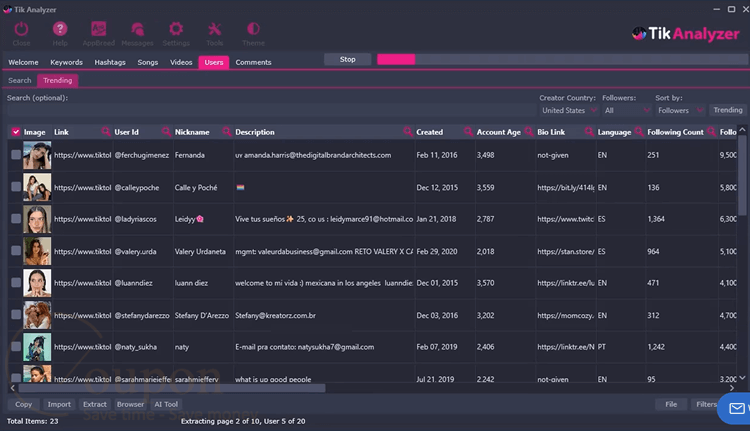This screenshot has height=431, width=750.
Task: Open the Sort by dropdown
Action: pyautogui.click(x=680, y=110)
